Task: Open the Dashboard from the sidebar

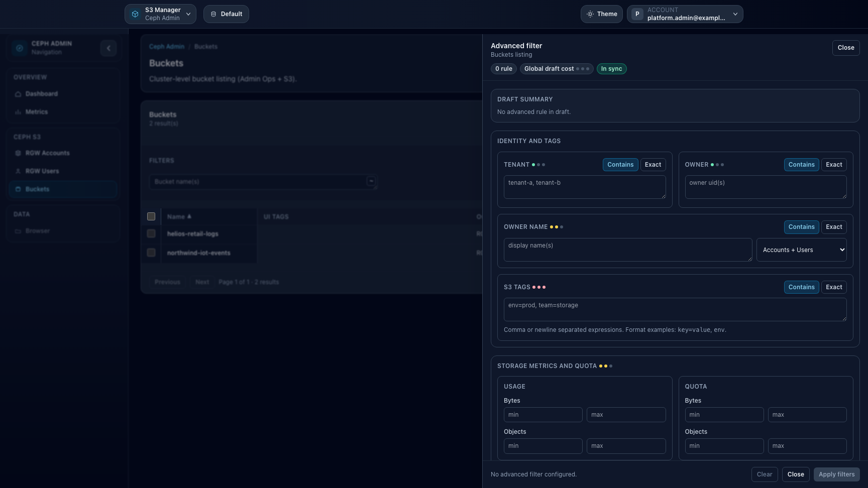Action: click(x=41, y=94)
